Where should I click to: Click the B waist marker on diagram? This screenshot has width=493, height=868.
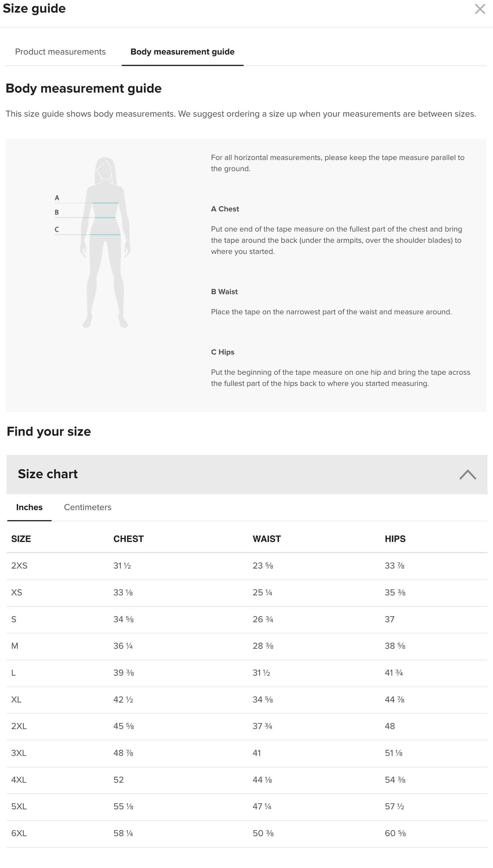click(57, 212)
